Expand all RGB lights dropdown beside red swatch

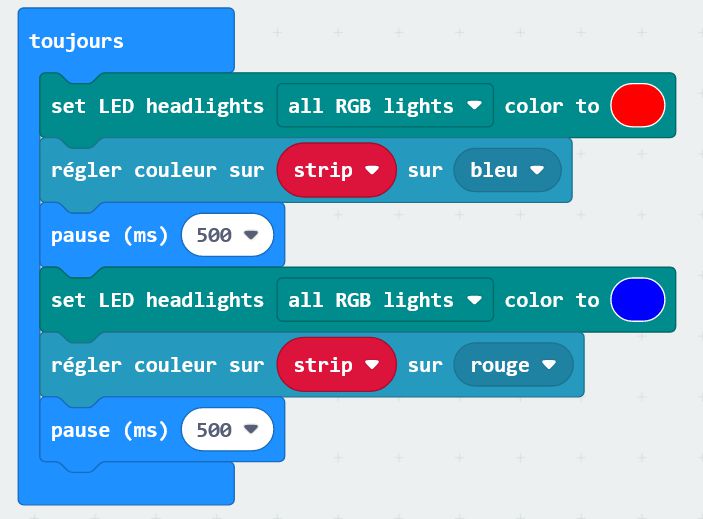(x=385, y=106)
